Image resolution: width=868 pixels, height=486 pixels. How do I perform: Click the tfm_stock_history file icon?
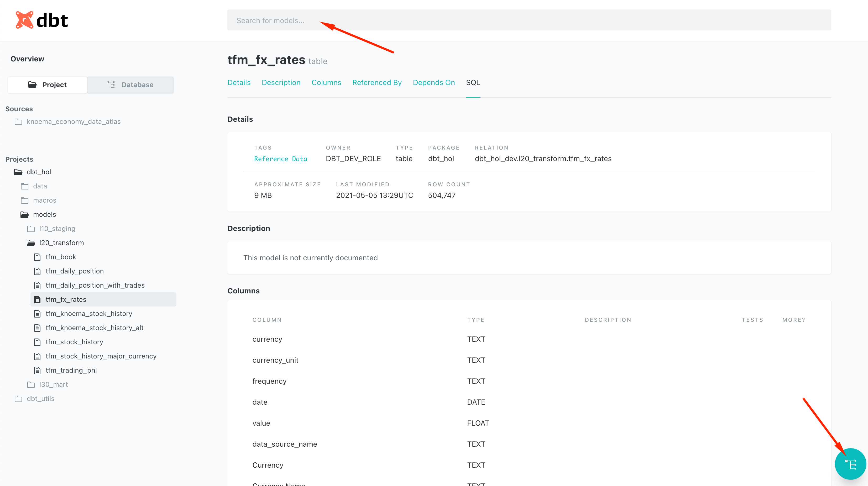[x=37, y=342]
